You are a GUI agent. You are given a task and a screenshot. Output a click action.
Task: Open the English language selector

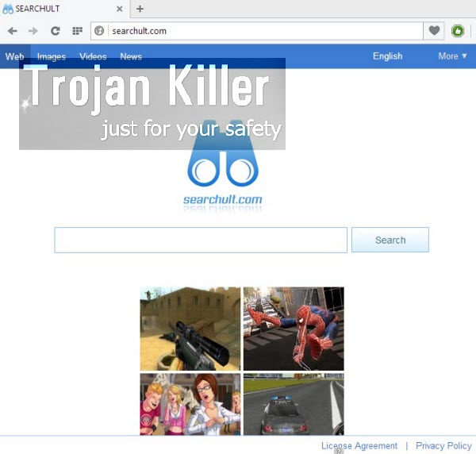point(387,56)
